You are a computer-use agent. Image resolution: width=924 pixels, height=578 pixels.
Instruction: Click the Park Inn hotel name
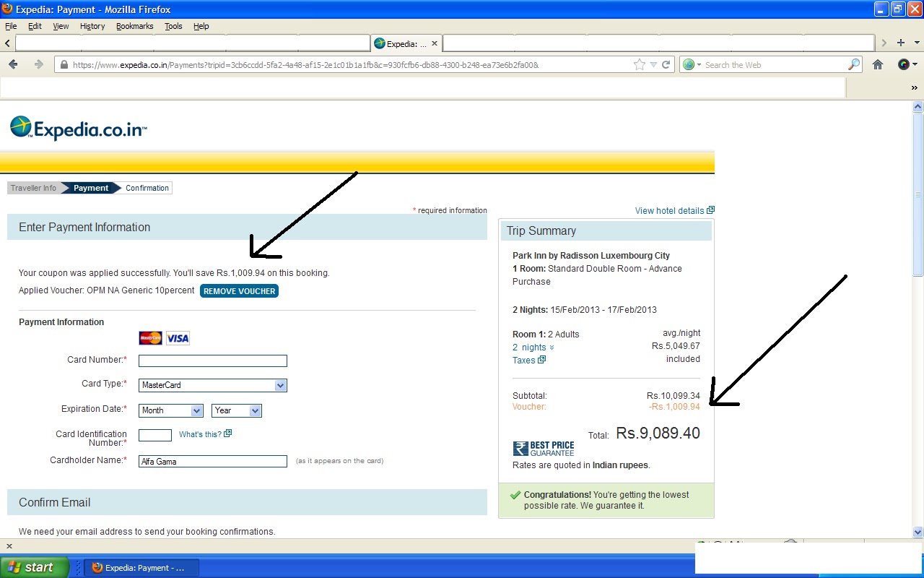pyautogui.click(x=591, y=256)
